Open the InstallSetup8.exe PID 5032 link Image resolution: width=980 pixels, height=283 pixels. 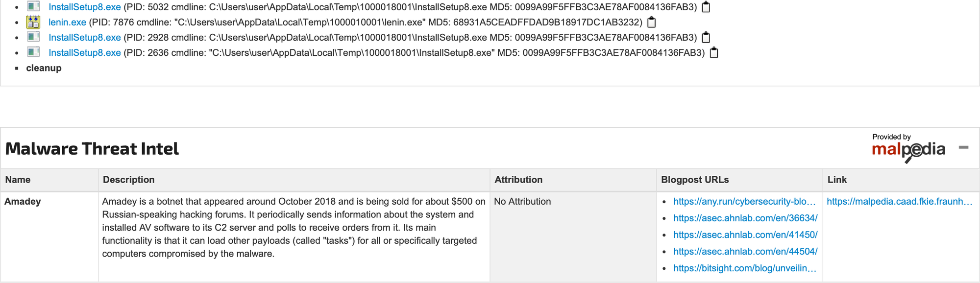click(85, 7)
